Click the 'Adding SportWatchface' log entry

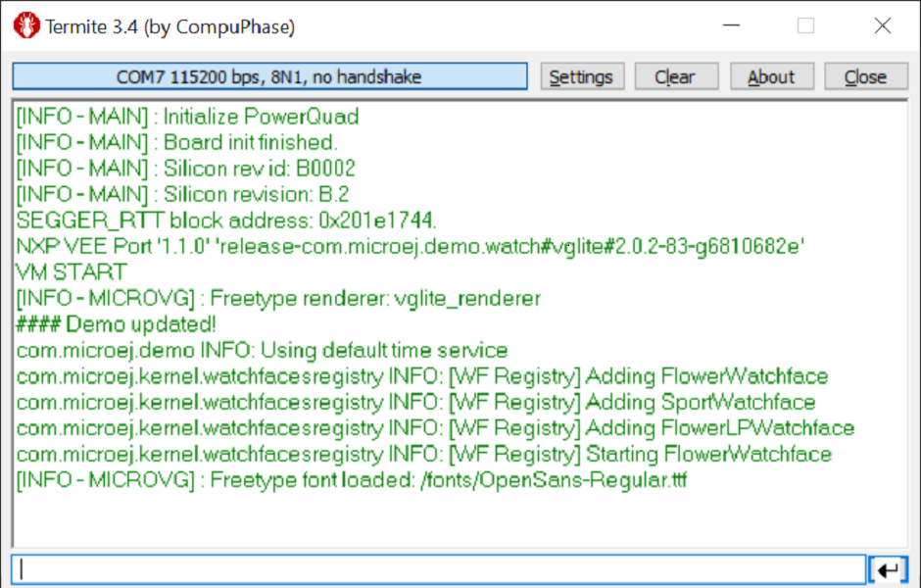(x=415, y=403)
